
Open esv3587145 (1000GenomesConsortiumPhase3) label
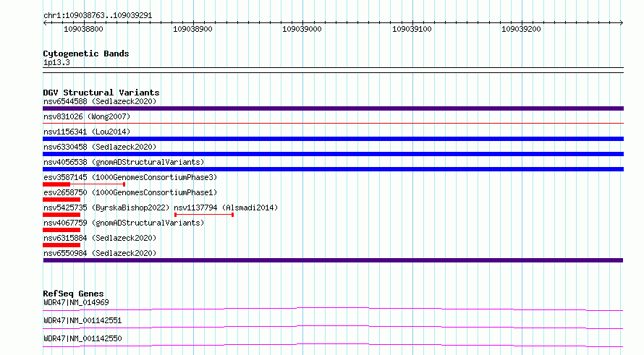click(130, 177)
